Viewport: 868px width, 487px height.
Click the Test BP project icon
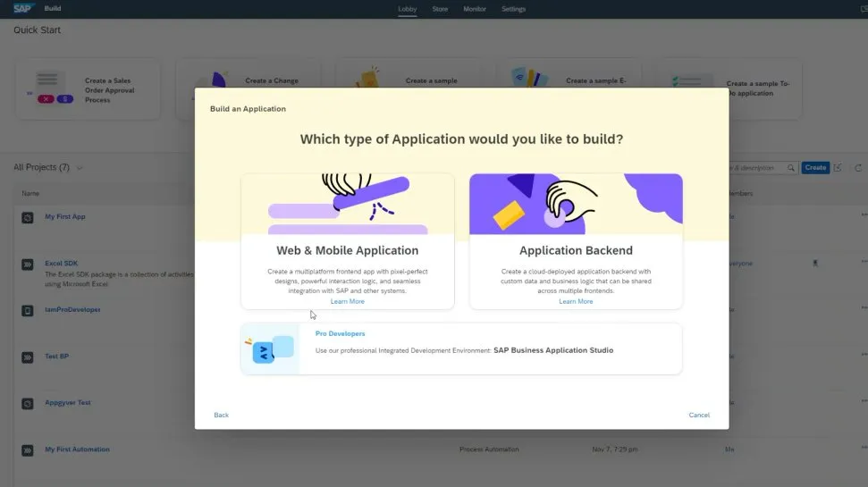point(28,357)
